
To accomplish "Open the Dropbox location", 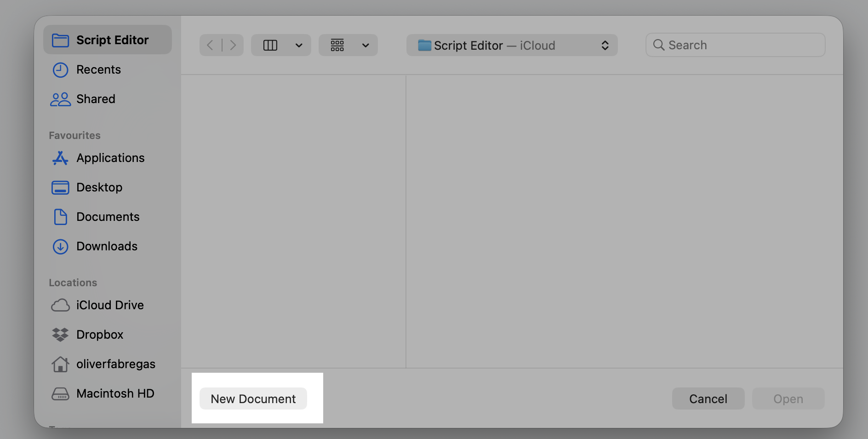I will 108,335.
